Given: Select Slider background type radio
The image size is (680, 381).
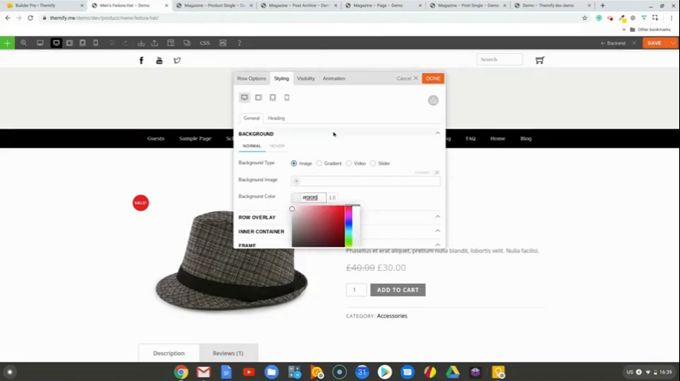Looking at the screenshot, I should point(373,163).
